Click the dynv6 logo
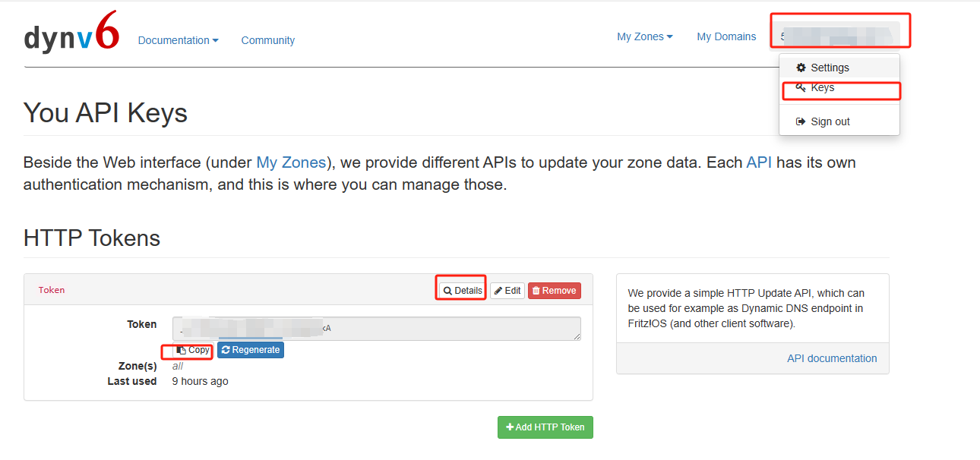The image size is (980, 460). pyautogui.click(x=71, y=33)
